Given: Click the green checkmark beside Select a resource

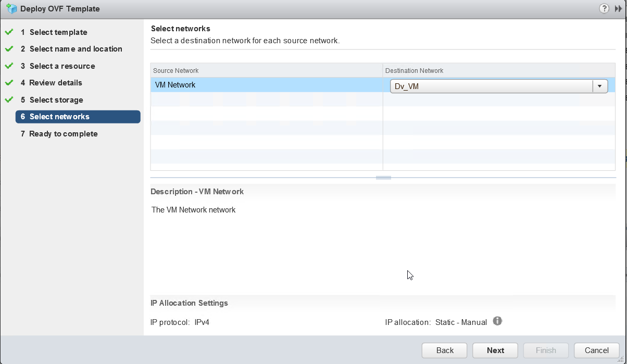Looking at the screenshot, I should click(9, 66).
